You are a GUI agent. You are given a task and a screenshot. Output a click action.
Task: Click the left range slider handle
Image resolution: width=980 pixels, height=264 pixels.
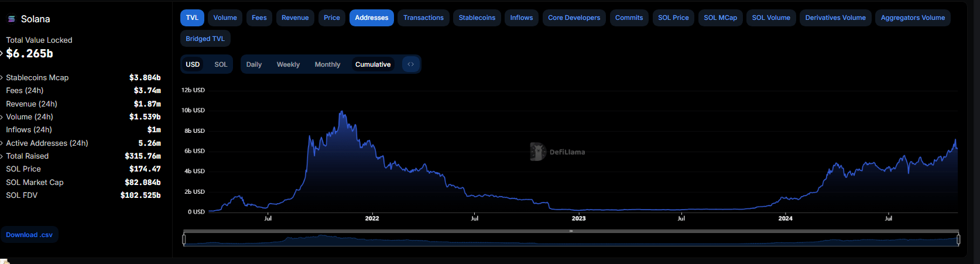point(184,239)
